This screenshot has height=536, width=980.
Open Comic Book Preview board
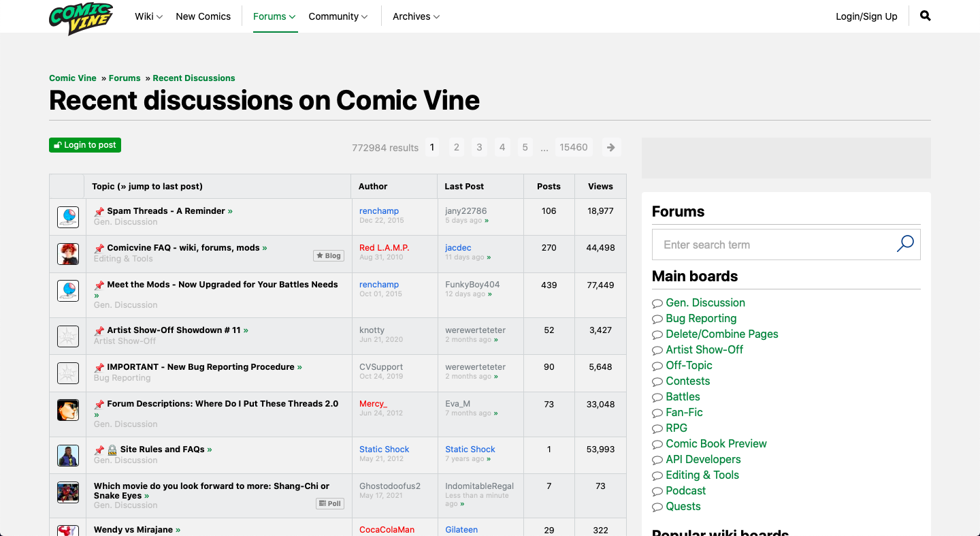717,443
